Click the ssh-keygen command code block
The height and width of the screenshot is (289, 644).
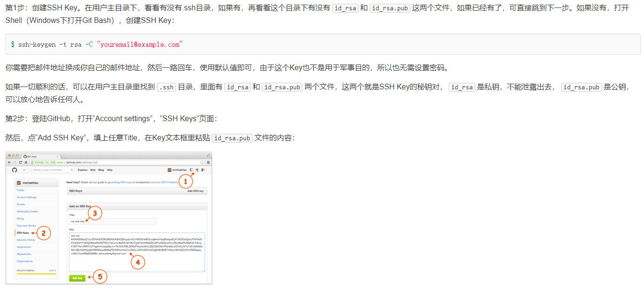click(323, 44)
